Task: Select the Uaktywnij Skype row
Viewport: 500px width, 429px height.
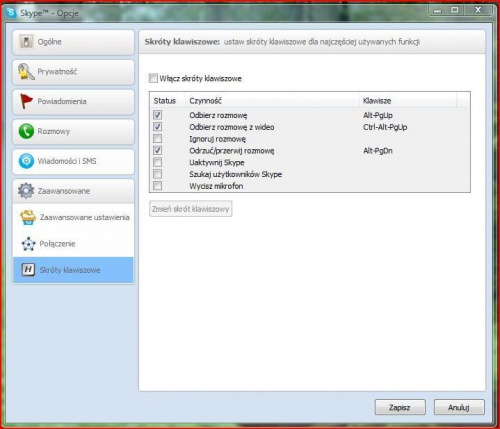Action: click(310, 162)
